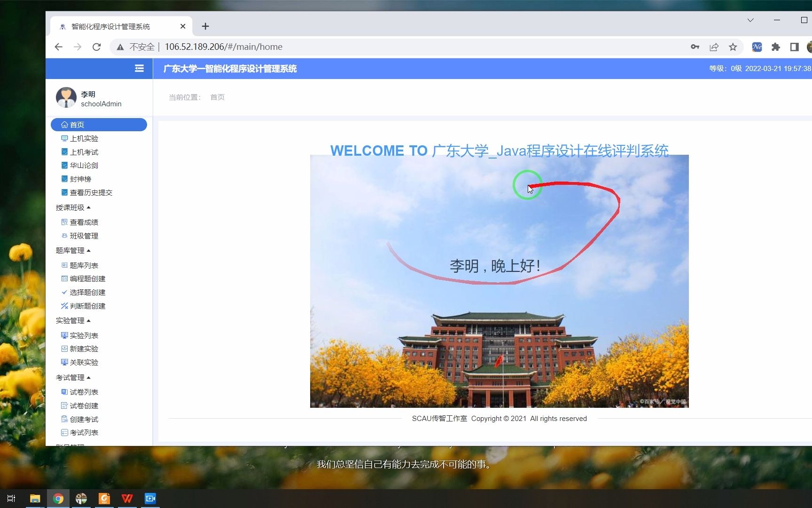Image resolution: width=812 pixels, height=508 pixels.
Task: Click the 首页 breadcrumb link
Action: pyautogui.click(x=217, y=97)
